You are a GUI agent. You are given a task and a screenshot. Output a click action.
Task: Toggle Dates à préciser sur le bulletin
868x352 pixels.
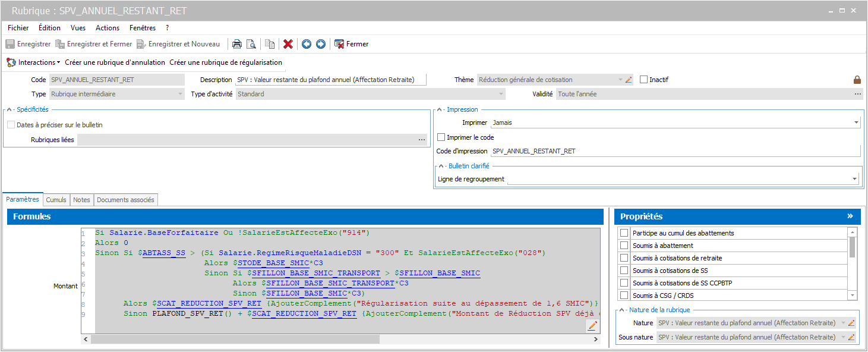[x=11, y=125]
